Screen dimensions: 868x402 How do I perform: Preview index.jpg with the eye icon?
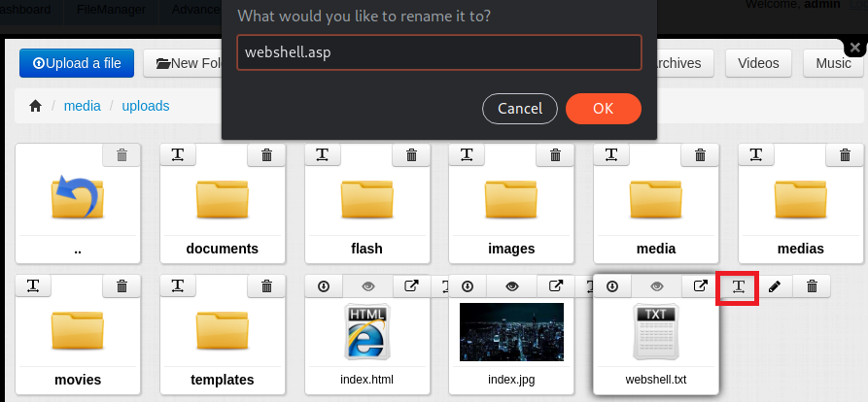512,286
